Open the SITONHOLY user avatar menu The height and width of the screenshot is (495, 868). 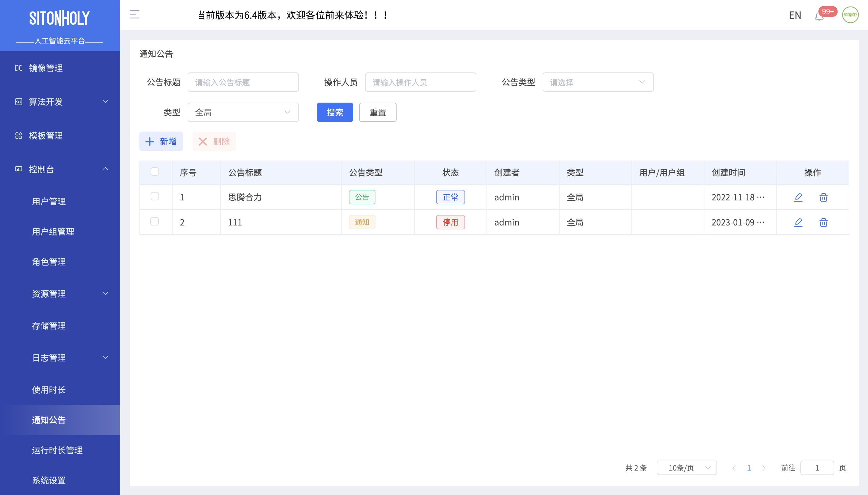(x=850, y=15)
